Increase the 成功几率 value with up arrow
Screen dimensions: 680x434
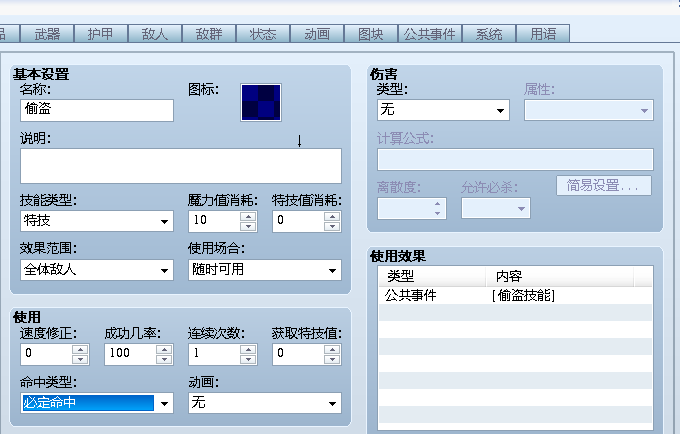click(164, 349)
